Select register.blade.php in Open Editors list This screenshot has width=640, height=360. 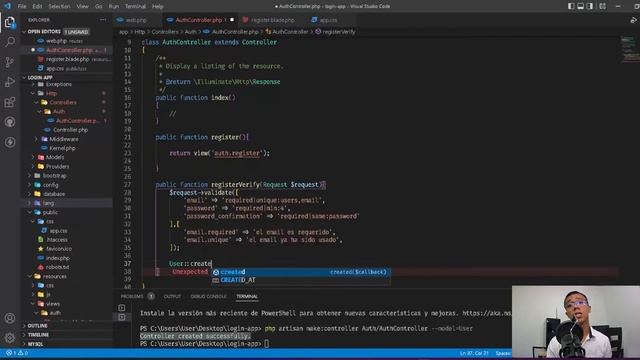pyautogui.click(x=67, y=59)
